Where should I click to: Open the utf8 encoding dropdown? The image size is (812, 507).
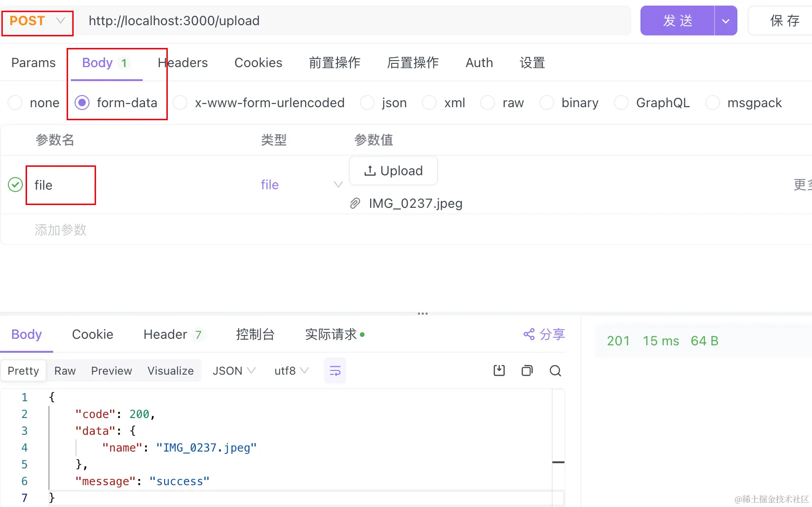(292, 370)
